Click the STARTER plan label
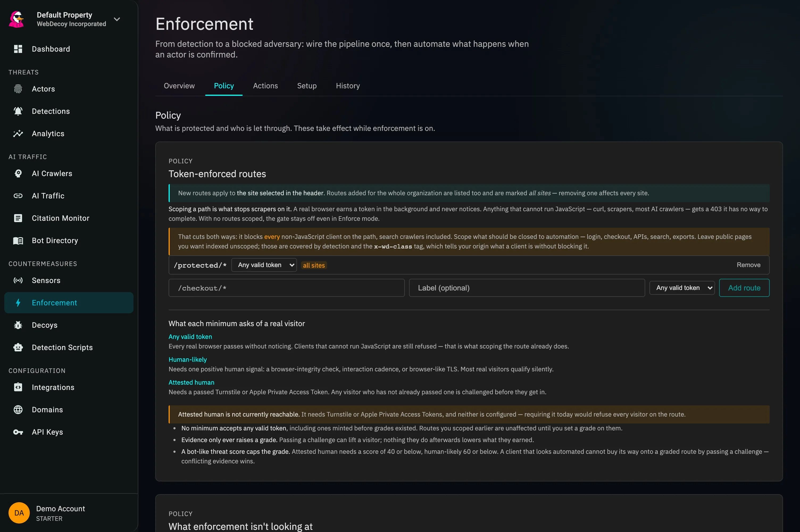 (x=49, y=518)
